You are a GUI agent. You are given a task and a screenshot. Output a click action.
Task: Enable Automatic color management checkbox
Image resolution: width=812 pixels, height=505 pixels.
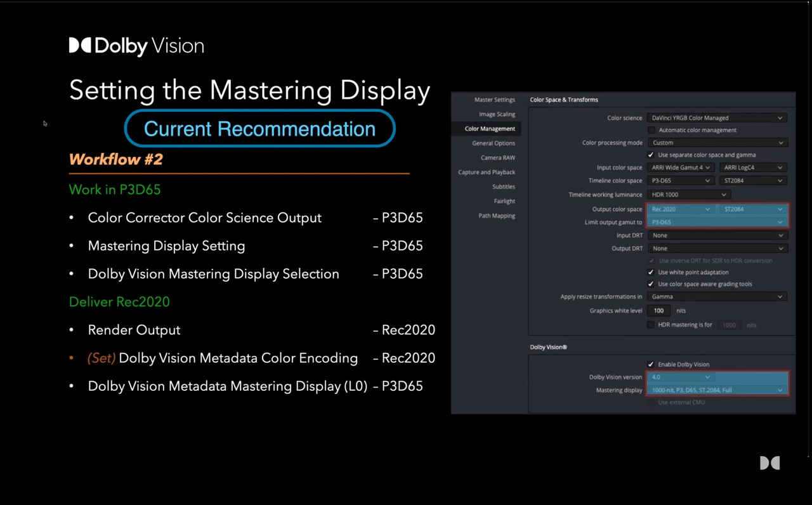pyautogui.click(x=651, y=130)
